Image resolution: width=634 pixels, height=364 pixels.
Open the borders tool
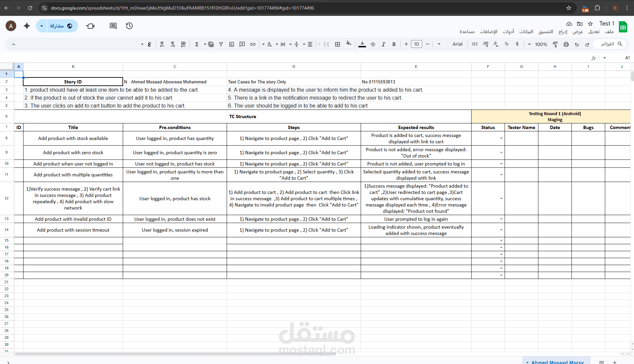[338, 44]
